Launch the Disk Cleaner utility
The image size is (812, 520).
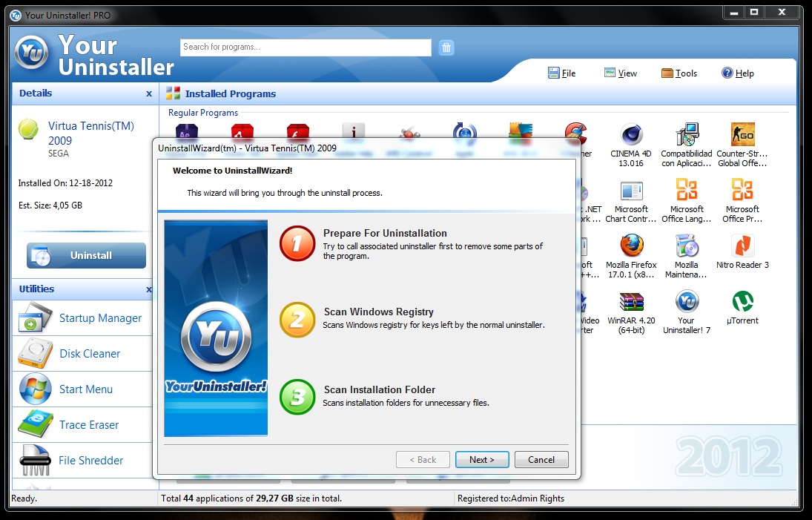(x=82, y=353)
